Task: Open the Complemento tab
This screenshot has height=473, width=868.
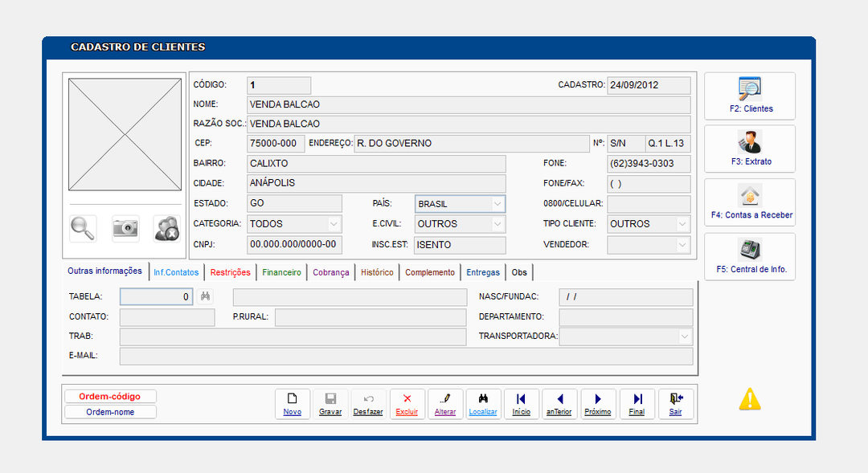Action: pos(430,272)
